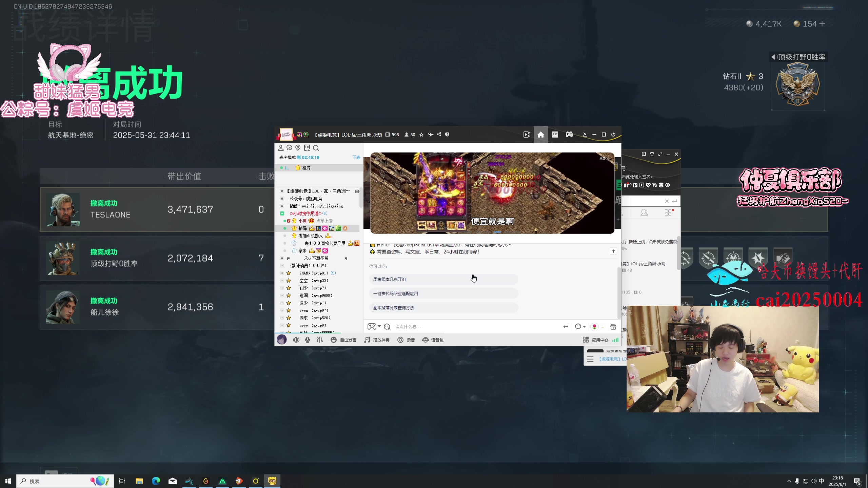The width and height of the screenshot is (868, 488).
Task: Select suggestion 一键宏代码职业适配应用
Action: click(x=443, y=293)
